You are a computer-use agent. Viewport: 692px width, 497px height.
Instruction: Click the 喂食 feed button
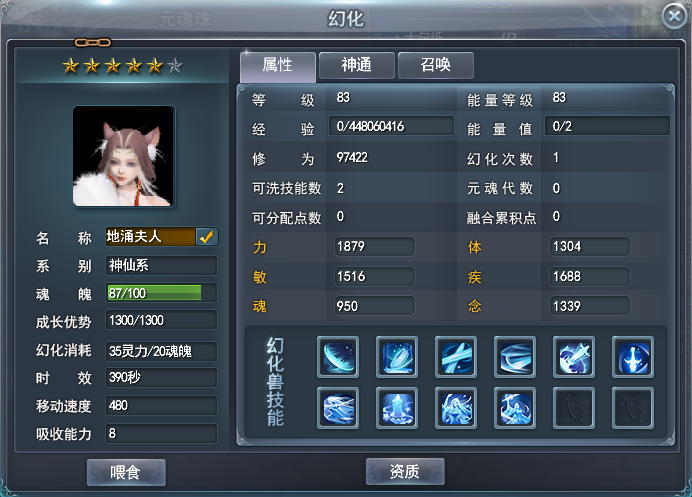point(126,472)
